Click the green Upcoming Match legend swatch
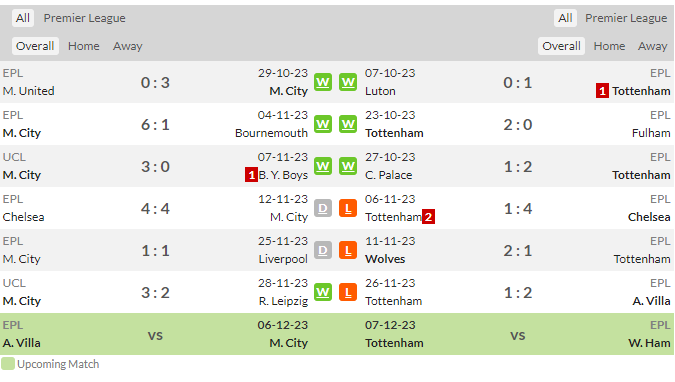675x382 pixels. [x=8, y=364]
